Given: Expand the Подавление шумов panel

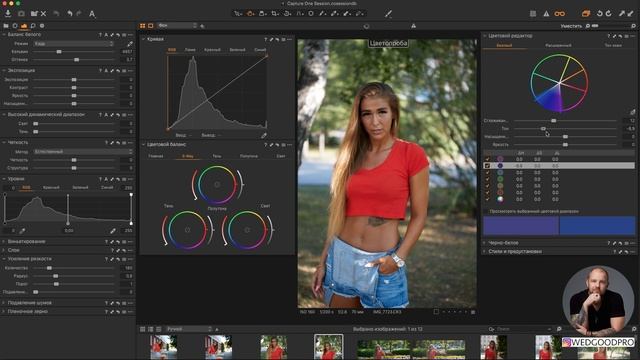Looking at the screenshot, I should point(4,303).
